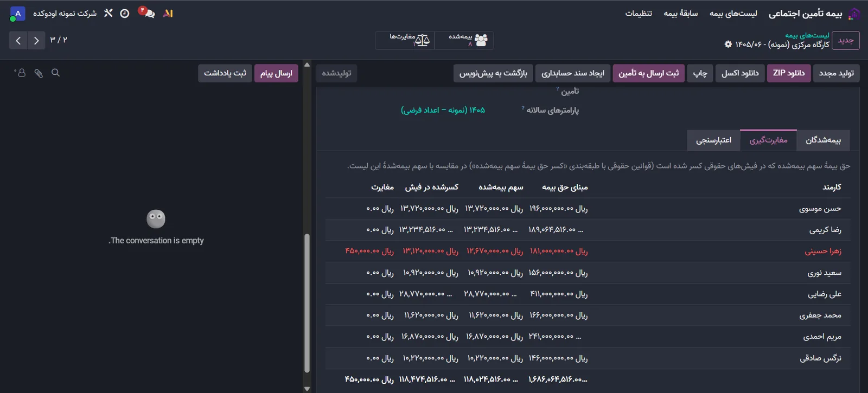Click the مغایرت column header
Image resolution: width=868 pixels, height=393 pixels.
pyautogui.click(x=382, y=187)
